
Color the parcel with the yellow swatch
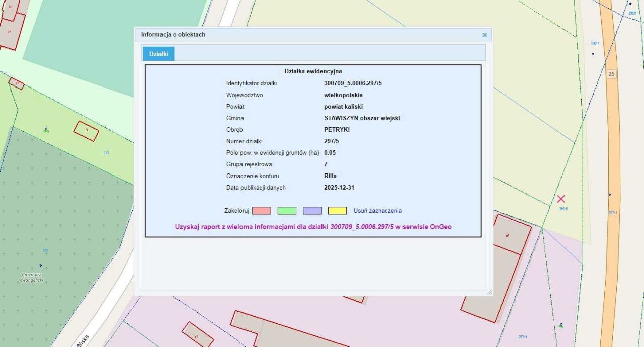pyautogui.click(x=337, y=211)
